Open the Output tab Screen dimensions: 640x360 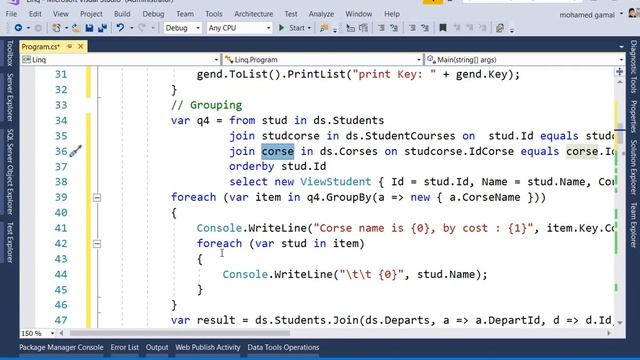(157, 347)
